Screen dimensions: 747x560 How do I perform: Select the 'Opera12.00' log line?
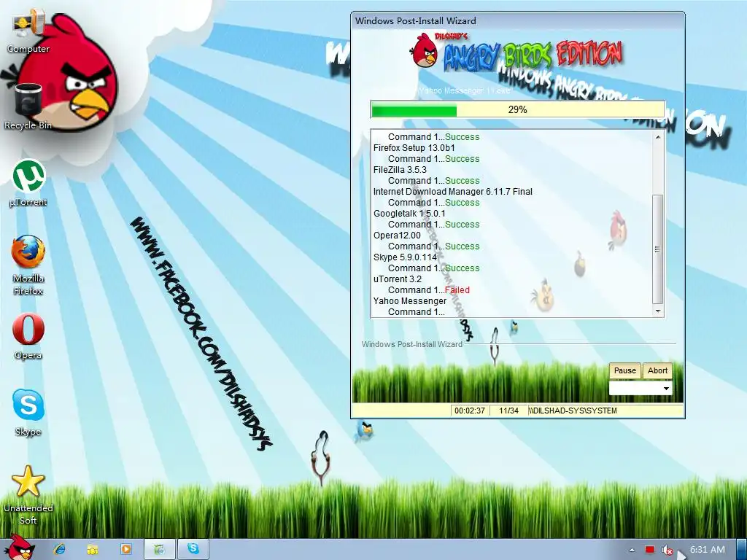[x=397, y=236]
